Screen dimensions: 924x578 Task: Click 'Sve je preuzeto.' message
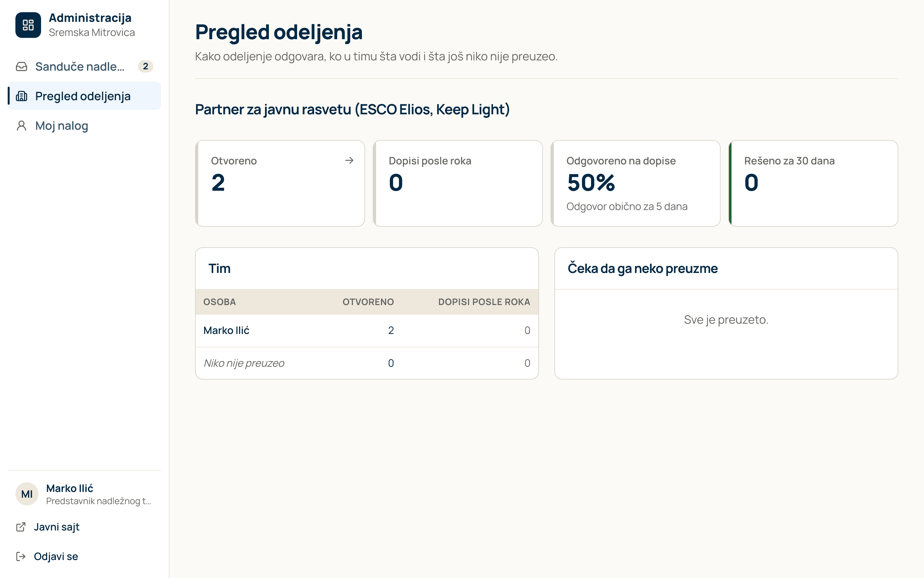(726, 320)
